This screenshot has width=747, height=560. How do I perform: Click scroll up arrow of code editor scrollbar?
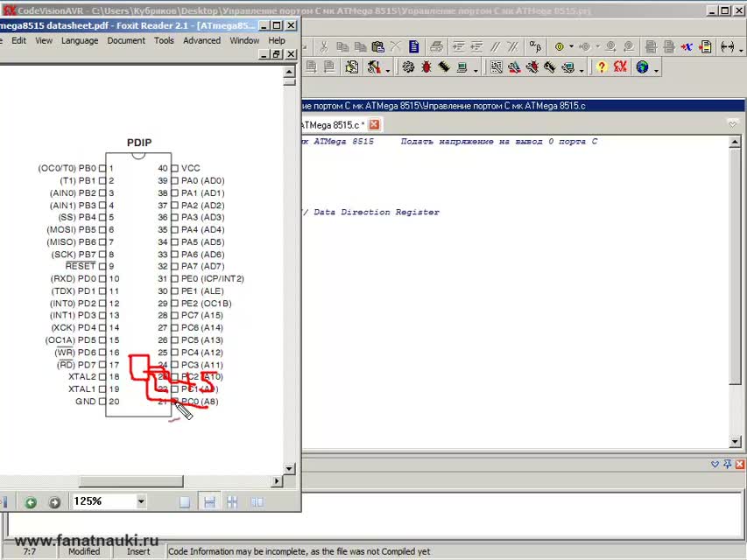point(735,142)
